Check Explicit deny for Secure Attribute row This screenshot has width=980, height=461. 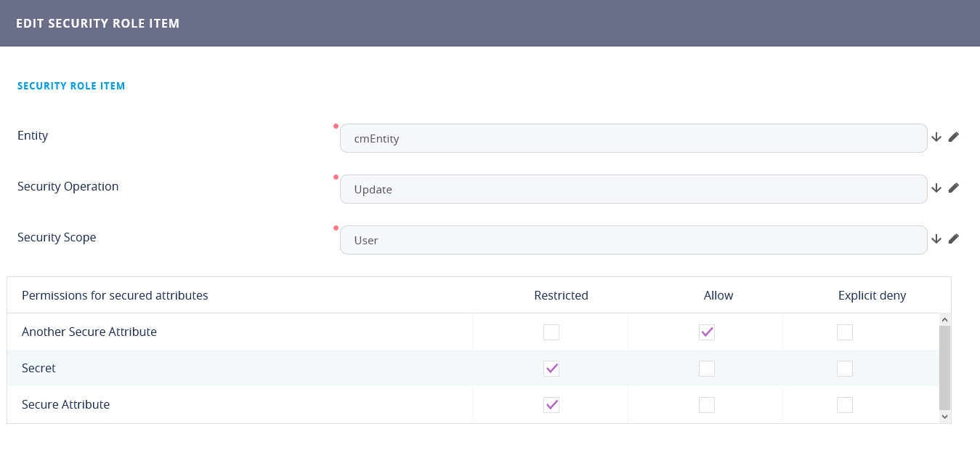[845, 405]
